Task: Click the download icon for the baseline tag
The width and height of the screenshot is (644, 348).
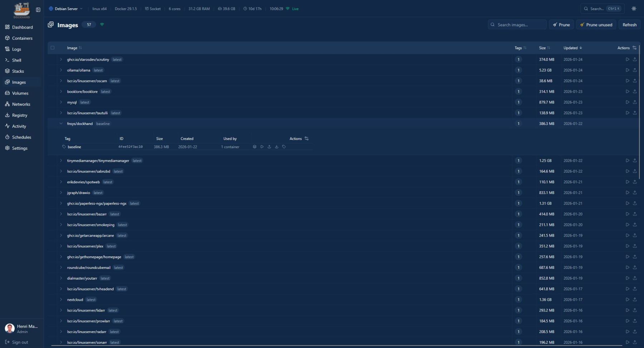Action: click(277, 147)
